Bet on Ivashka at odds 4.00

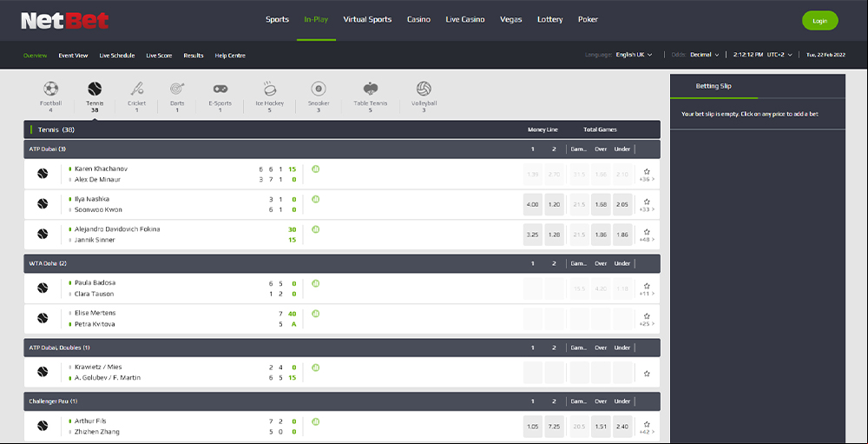(x=533, y=204)
